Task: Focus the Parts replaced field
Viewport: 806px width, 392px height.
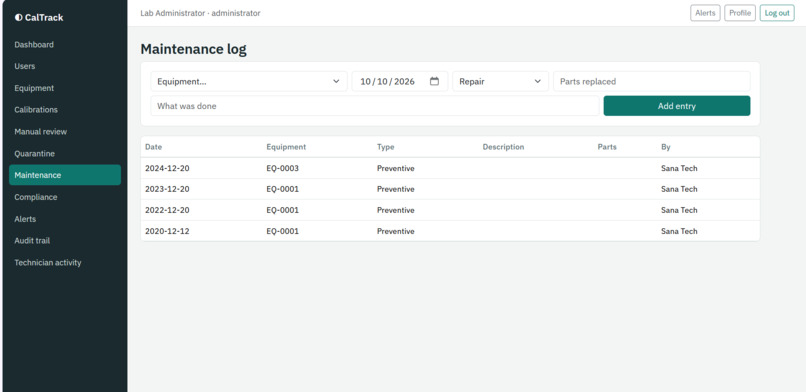Action: [651, 81]
